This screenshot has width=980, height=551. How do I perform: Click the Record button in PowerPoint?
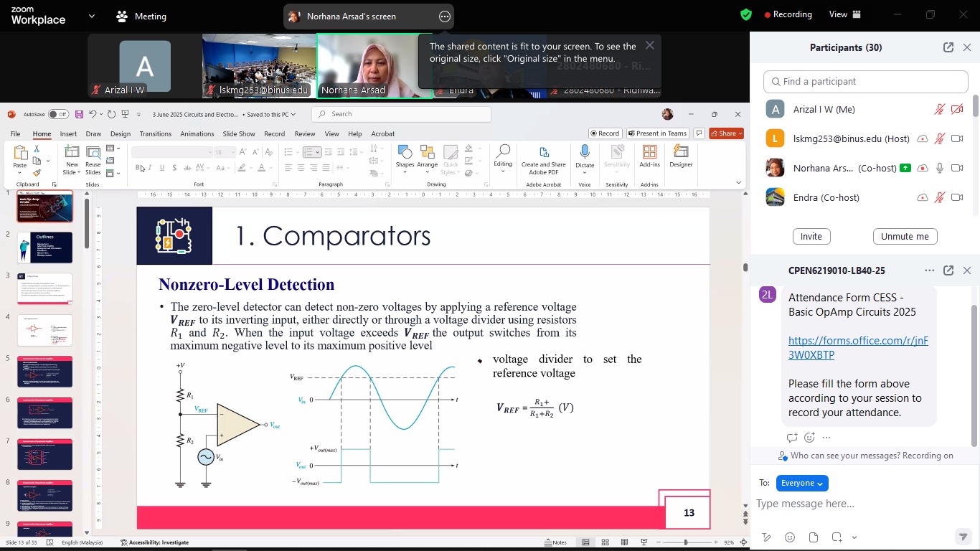coord(605,133)
